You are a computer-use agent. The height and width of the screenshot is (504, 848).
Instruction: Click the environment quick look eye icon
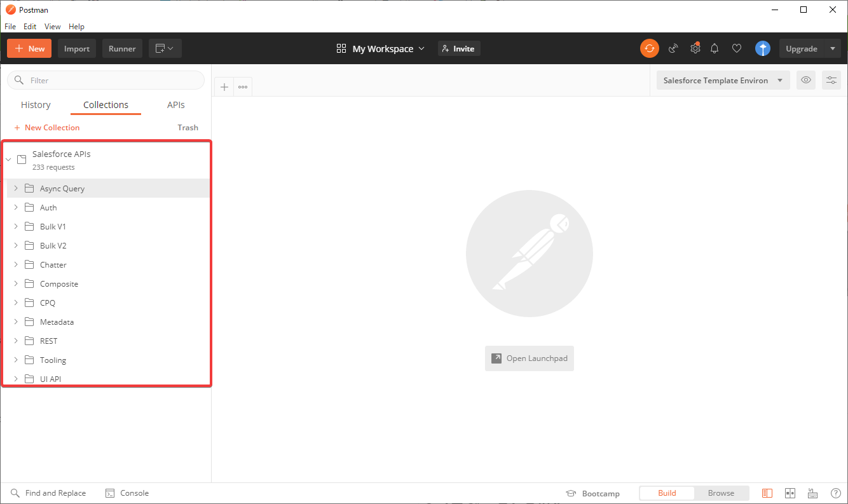[x=806, y=80]
